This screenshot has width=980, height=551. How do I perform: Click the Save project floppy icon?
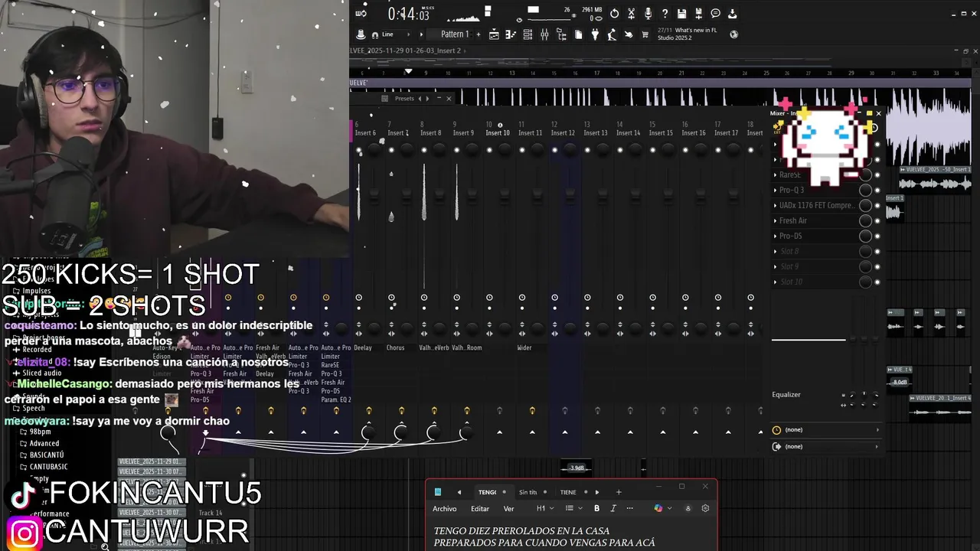[681, 14]
